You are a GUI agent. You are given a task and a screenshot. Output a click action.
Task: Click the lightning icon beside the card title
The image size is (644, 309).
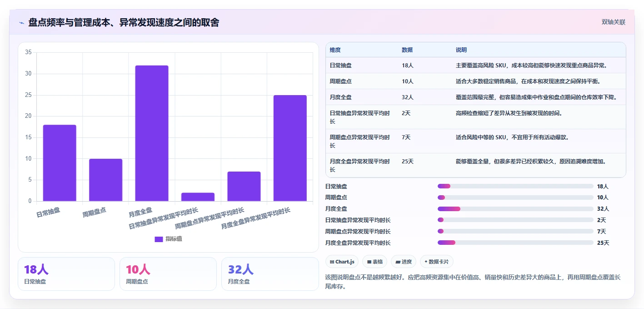coord(21,23)
